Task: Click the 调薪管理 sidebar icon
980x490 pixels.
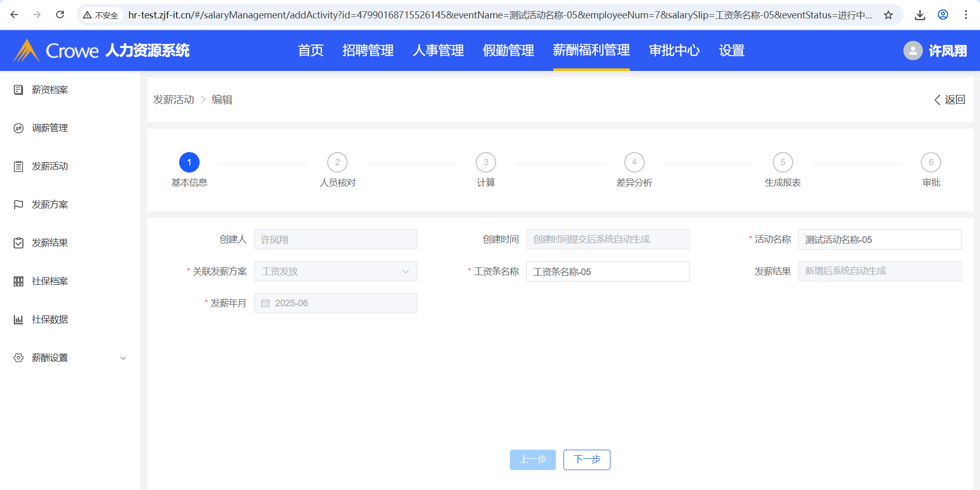Action: [x=18, y=128]
